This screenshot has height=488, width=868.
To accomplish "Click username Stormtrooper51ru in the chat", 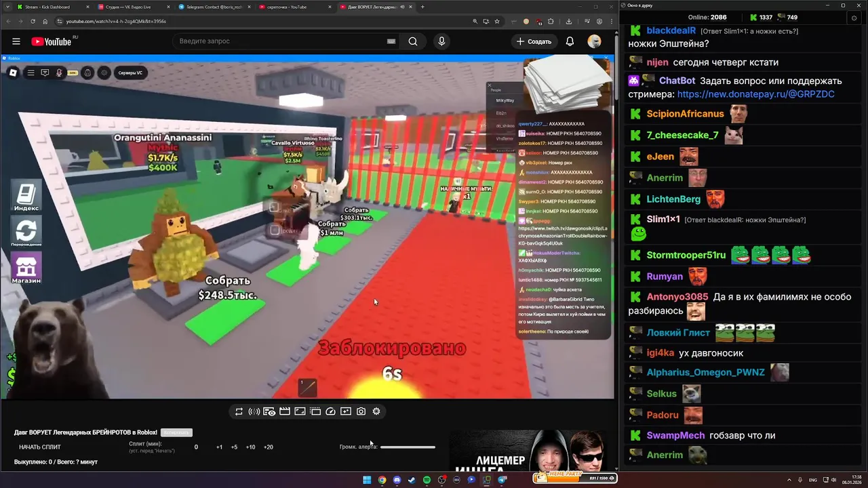I will tap(686, 256).
